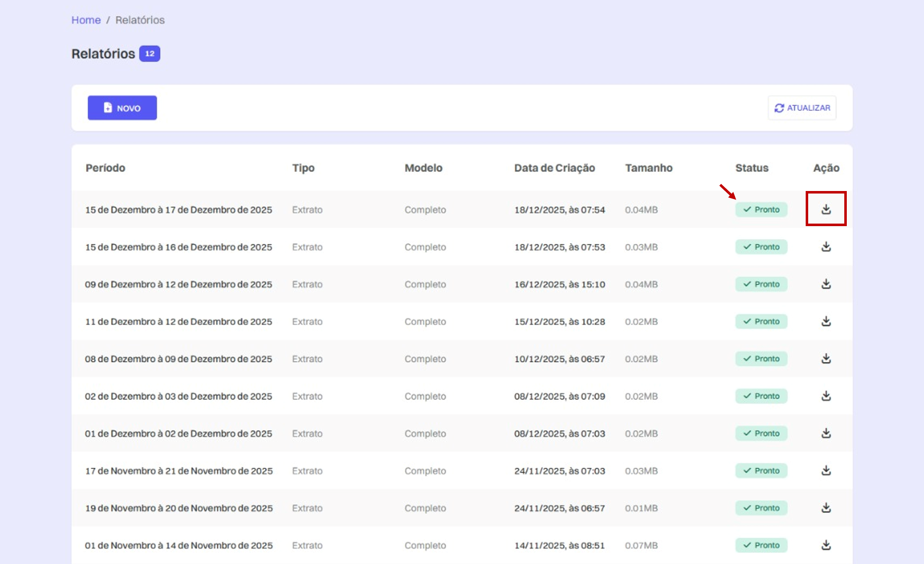Viewport: 924px width, 564px height.
Task: Download the 09 to 12 de Dezembro report
Action: [x=826, y=284]
